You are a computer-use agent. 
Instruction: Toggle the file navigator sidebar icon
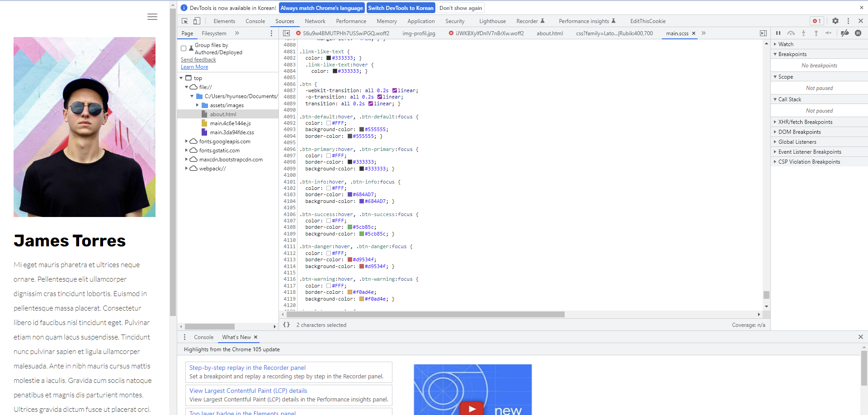click(286, 33)
